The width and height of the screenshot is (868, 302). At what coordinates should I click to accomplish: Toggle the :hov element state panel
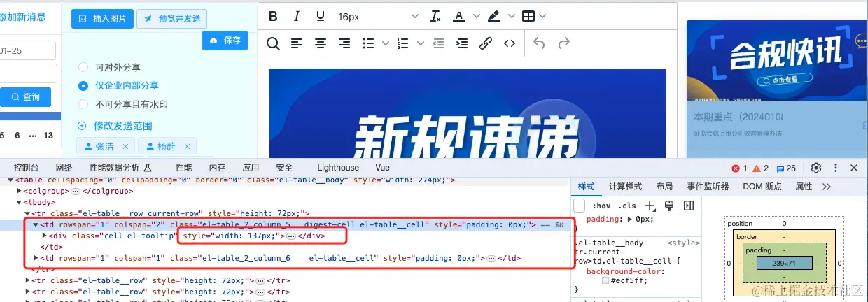tap(601, 206)
